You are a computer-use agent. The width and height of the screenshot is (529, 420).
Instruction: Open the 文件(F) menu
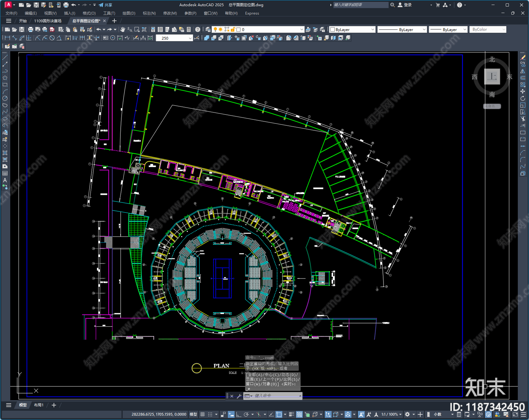coord(11,13)
